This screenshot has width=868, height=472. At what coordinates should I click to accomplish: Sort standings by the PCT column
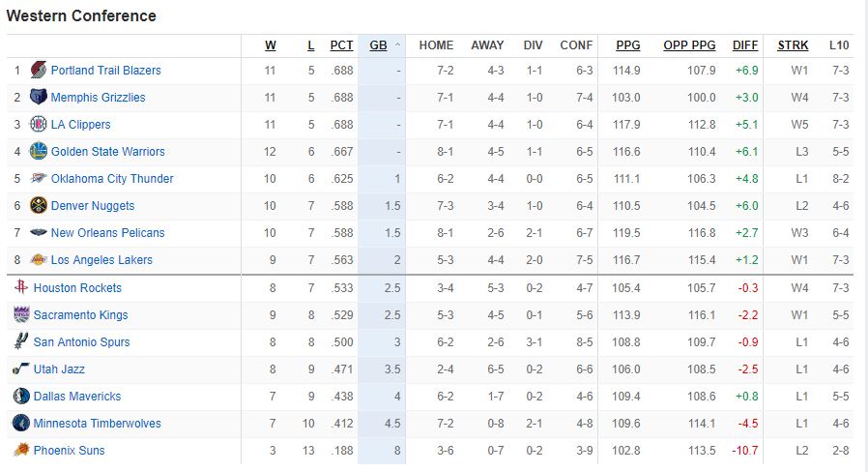pos(341,45)
